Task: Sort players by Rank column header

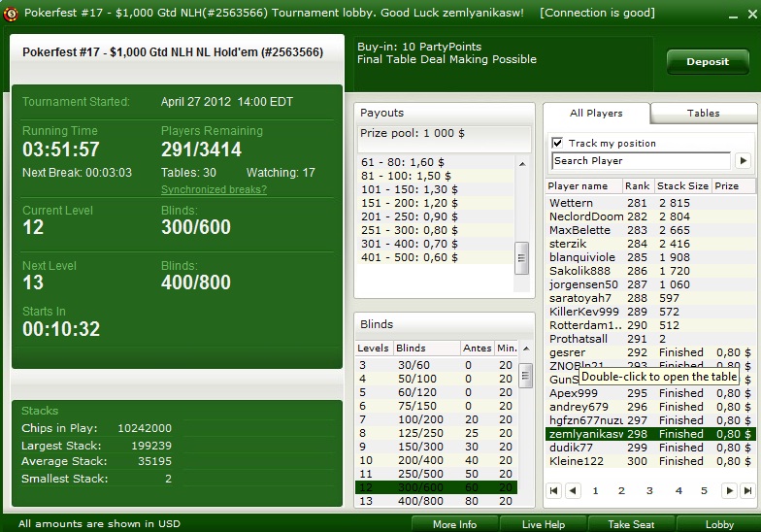Action: click(639, 186)
